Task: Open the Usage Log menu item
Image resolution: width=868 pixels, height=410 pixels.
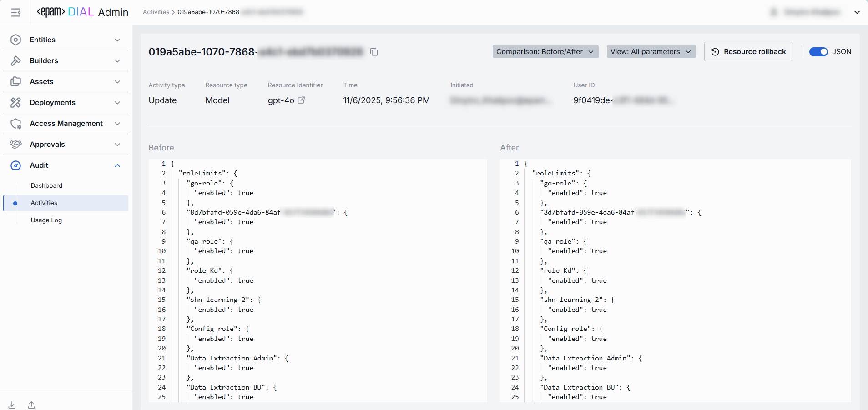Action: coord(46,220)
